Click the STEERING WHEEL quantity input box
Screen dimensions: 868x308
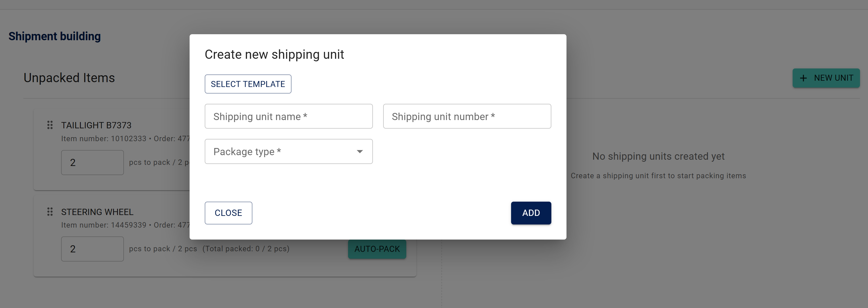(x=92, y=249)
